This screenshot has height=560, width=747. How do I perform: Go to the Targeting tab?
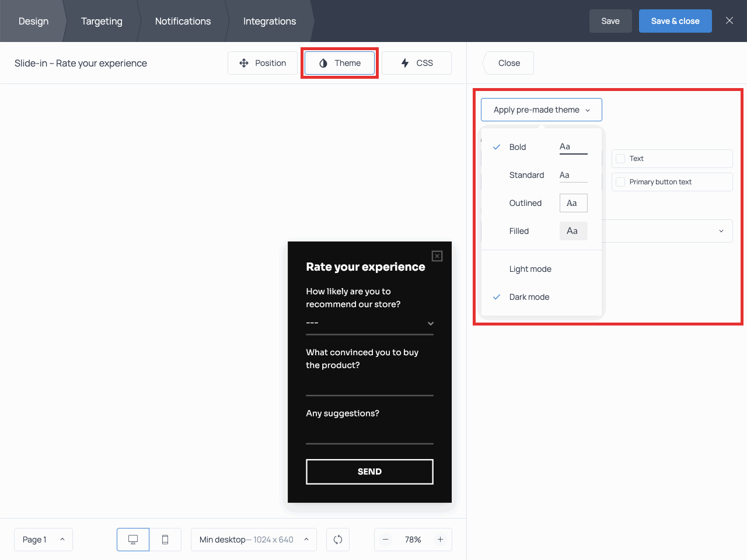(x=102, y=21)
